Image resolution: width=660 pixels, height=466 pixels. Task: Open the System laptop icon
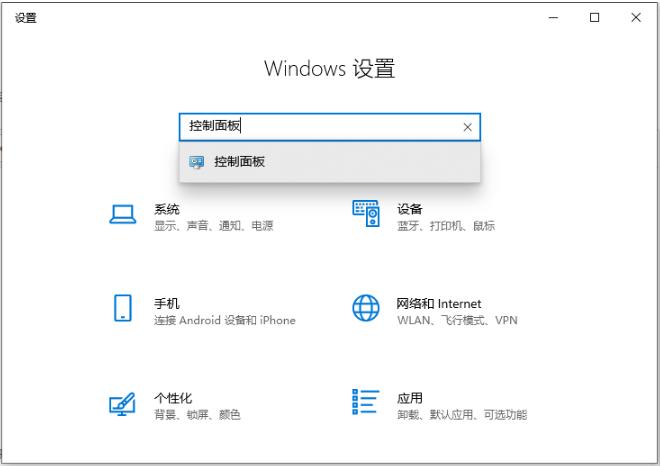122,214
